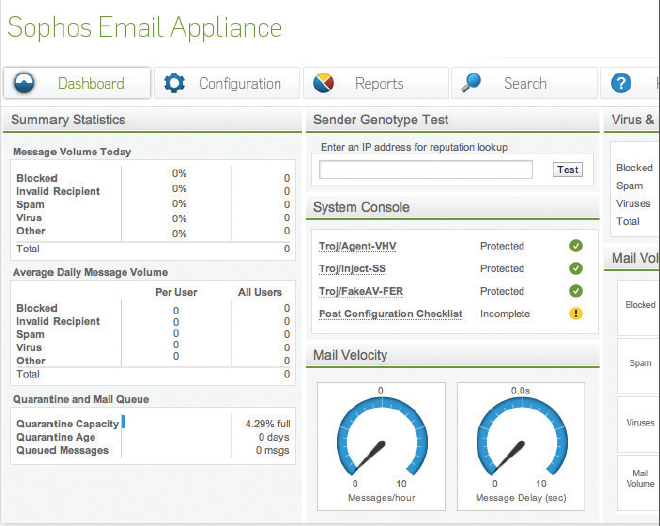Open the Troj/FakeAV-FER link

[361, 291]
